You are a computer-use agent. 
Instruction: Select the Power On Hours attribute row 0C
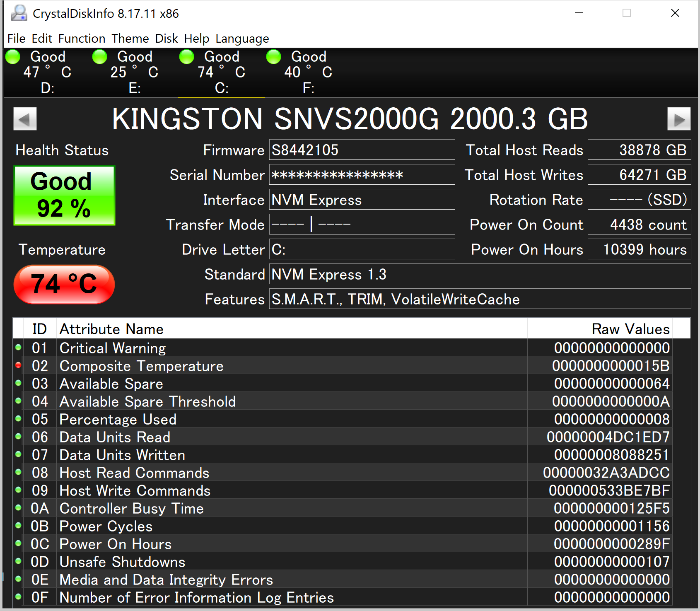point(343,544)
